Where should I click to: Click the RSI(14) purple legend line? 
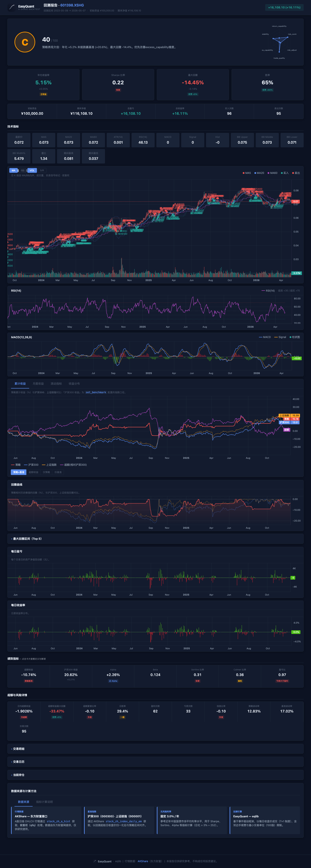tap(263, 291)
